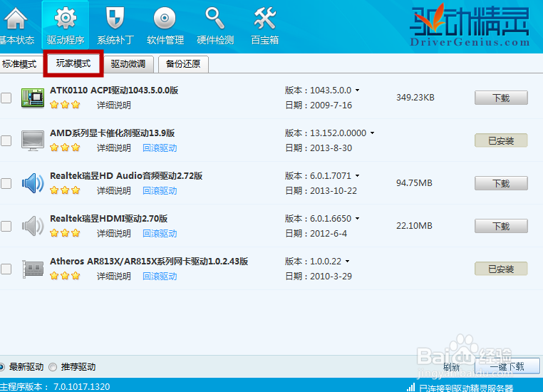This screenshot has width=543, height=392.
Task: Click 已安装 button for Atheros driver
Action: tap(501, 269)
